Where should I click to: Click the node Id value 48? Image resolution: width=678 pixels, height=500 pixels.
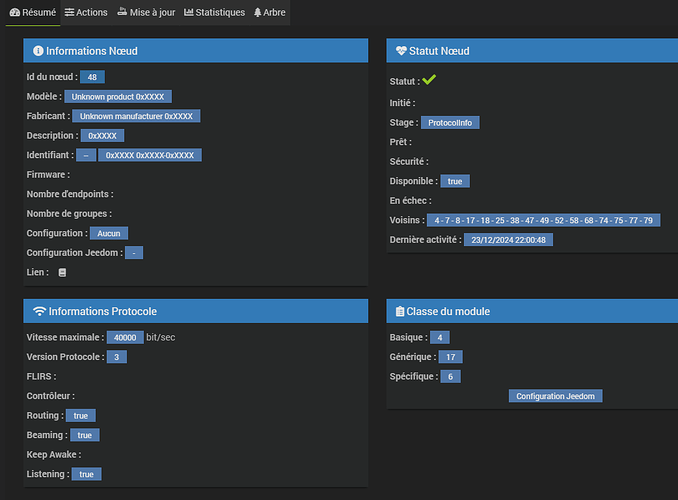[x=93, y=77]
